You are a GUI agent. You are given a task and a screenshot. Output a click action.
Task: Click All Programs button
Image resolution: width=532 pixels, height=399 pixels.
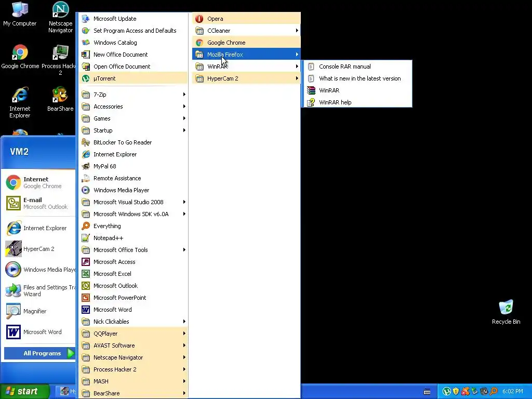click(39, 353)
